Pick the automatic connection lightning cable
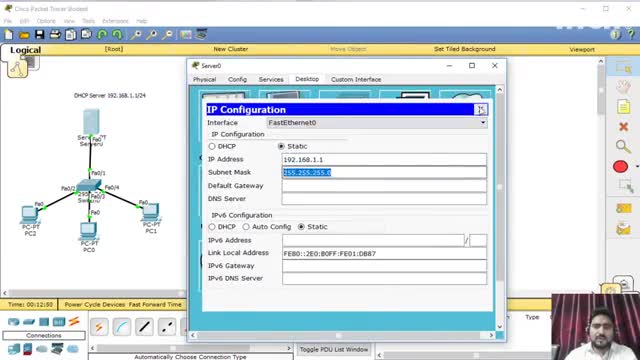Image resolution: width=640 pixels, height=360 pixels. coord(99,327)
